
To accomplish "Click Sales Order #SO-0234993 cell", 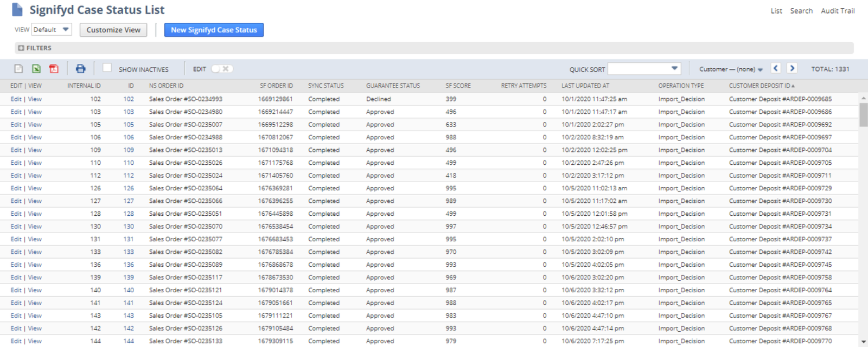I will [186, 99].
